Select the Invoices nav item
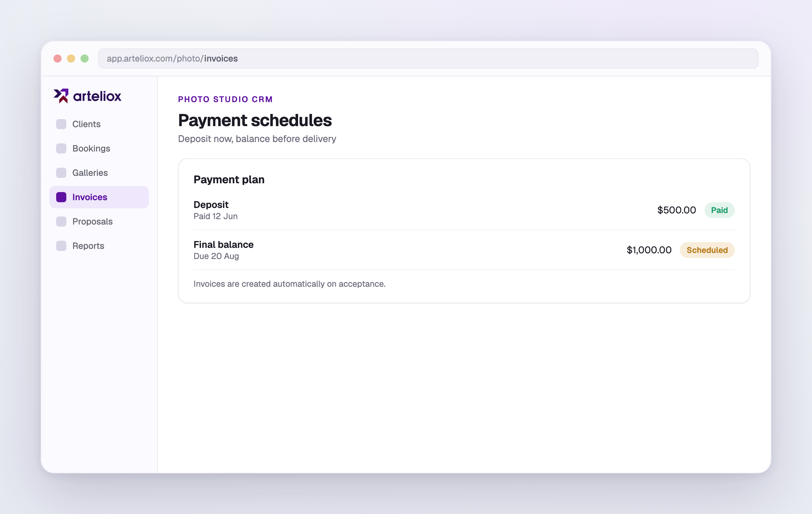 point(99,197)
